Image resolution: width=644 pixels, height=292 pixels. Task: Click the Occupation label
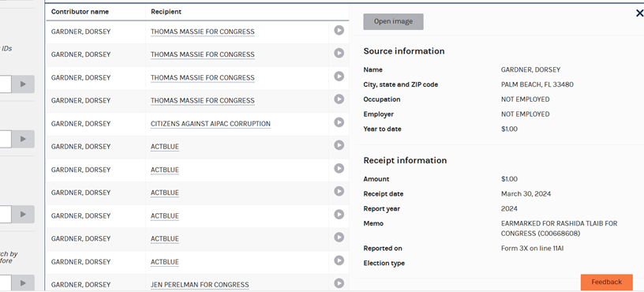[x=381, y=99]
